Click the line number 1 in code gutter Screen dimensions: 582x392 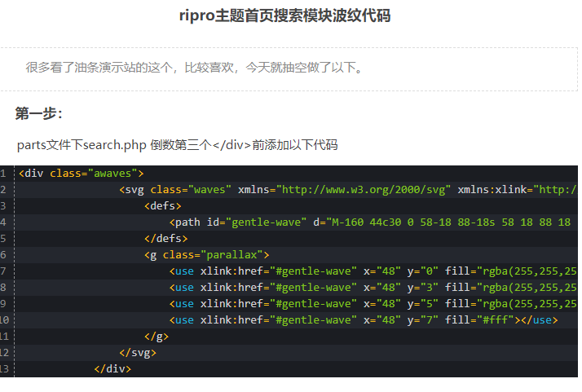3,174
